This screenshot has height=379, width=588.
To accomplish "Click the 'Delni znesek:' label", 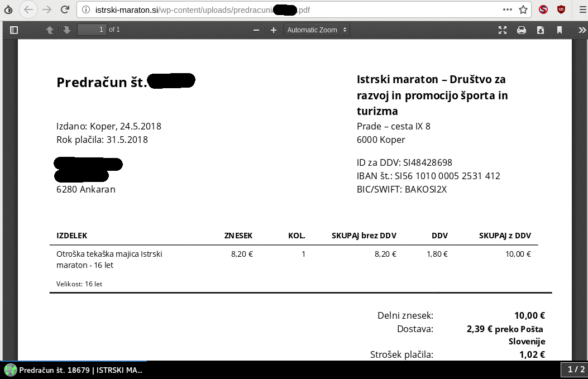I will tap(405, 315).
